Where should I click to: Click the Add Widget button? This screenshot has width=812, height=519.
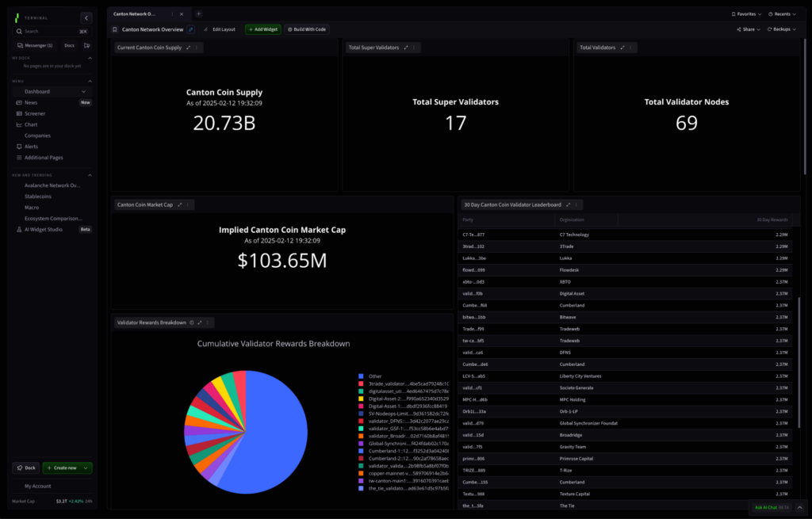click(263, 29)
